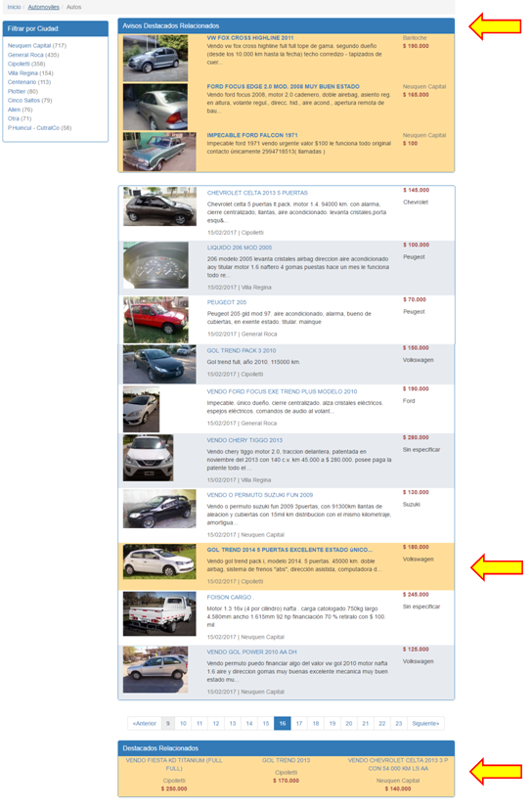Open Vendo Chery Tiggo 2013 listing
Screen dimensions: 532x808
244,440
